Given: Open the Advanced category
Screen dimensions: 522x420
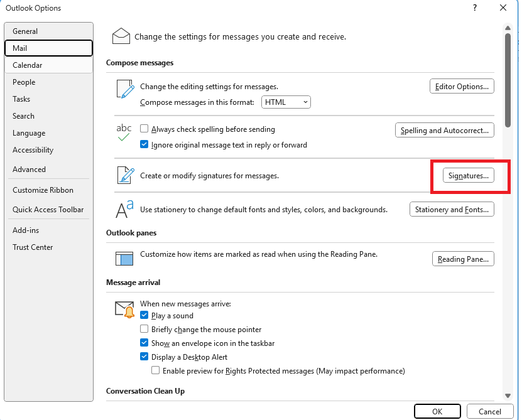Looking at the screenshot, I should 48,170.
